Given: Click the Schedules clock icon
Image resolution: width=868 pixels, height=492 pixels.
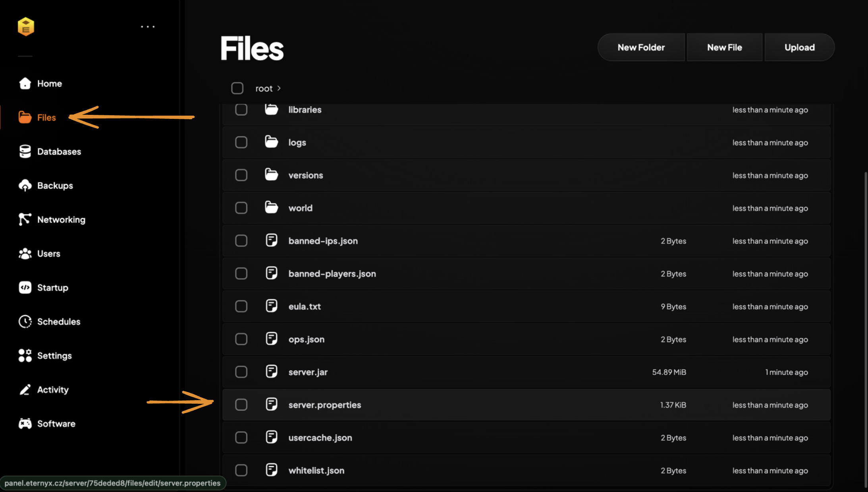Looking at the screenshot, I should click(25, 322).
